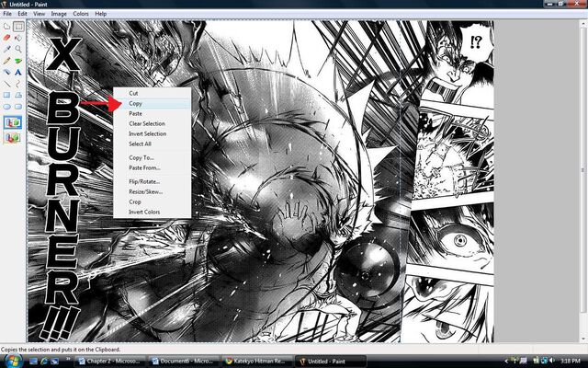Select the Fill With Color bucket tool

coord(18,38)
